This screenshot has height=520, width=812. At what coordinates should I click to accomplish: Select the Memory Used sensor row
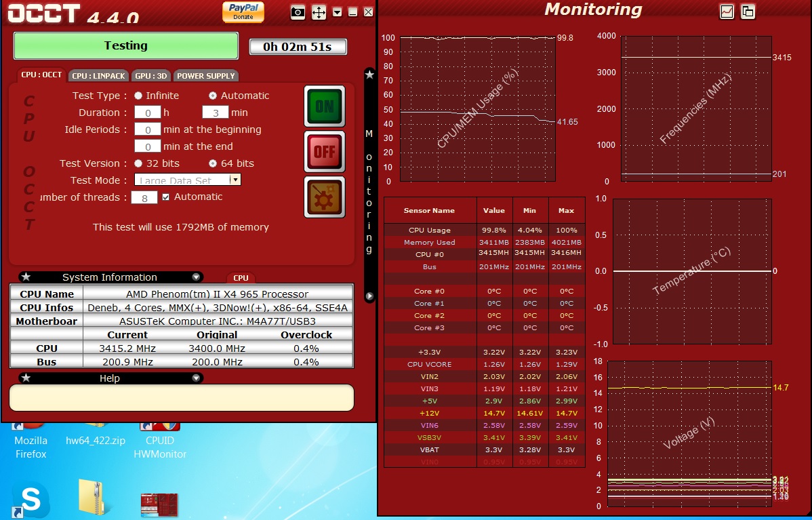coord(484,243)
